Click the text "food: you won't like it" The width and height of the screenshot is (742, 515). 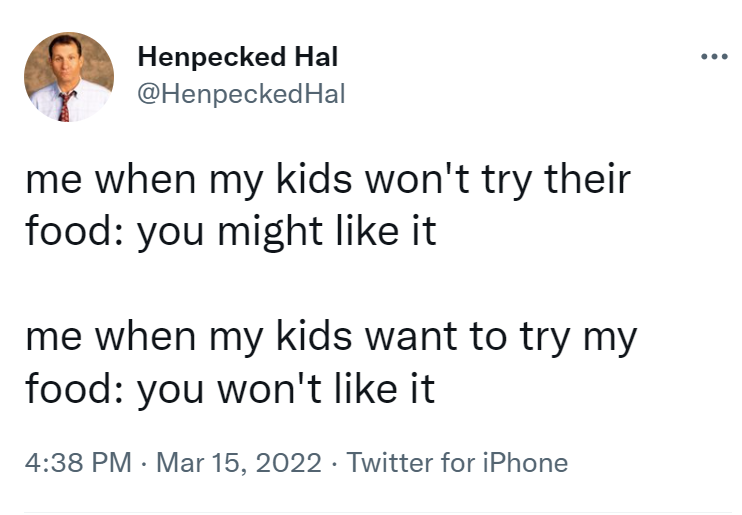pyautogui.click(x=230, y=388)
